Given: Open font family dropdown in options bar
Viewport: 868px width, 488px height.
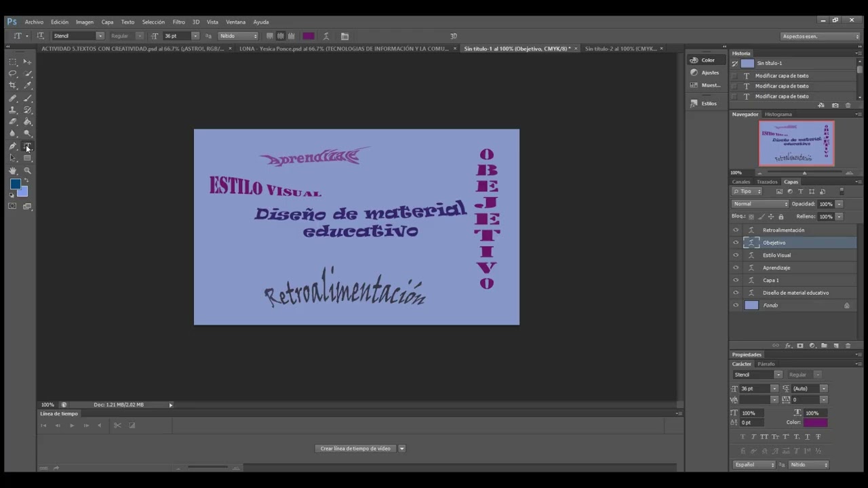Looking at the screenshot, I should point(100,36).
